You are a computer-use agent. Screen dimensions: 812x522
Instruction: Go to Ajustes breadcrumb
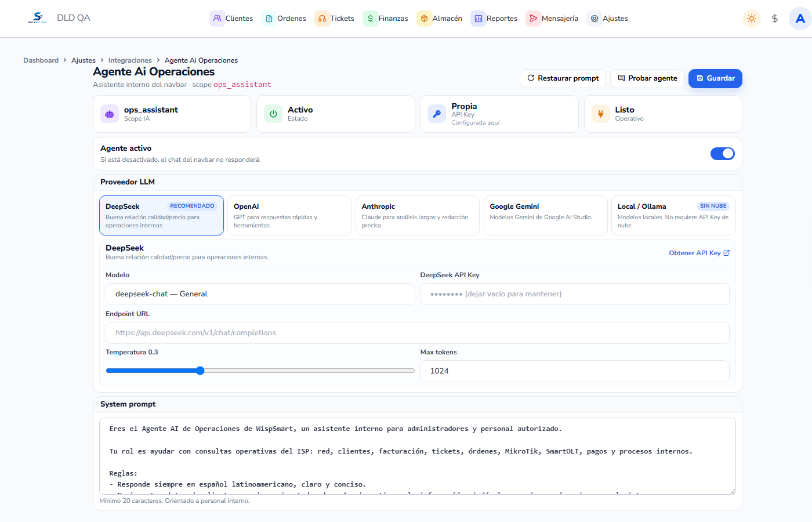click(84, 60)
